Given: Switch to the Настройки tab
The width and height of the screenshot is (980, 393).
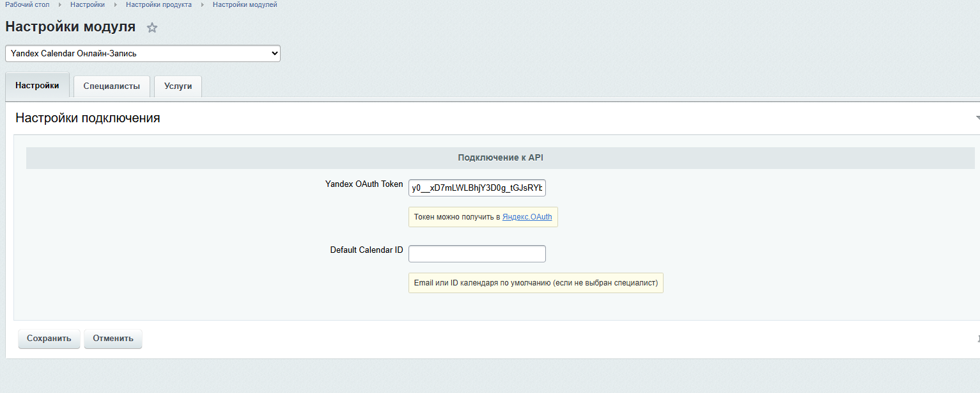Looking at the screenshot, I should coord(37,85).
